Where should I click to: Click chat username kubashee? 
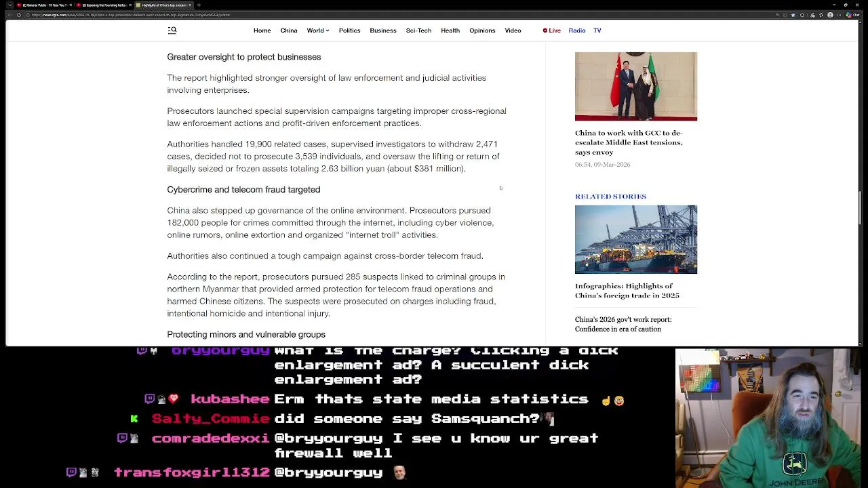(230, 399)
